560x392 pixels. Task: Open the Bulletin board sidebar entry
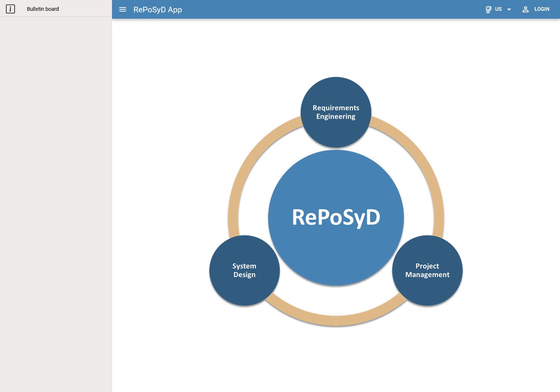pyautogui.click(x=56, y=9)
